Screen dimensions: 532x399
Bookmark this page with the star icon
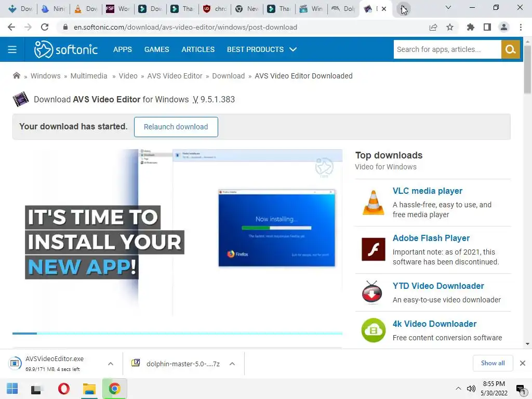click(x=450, y=27)
